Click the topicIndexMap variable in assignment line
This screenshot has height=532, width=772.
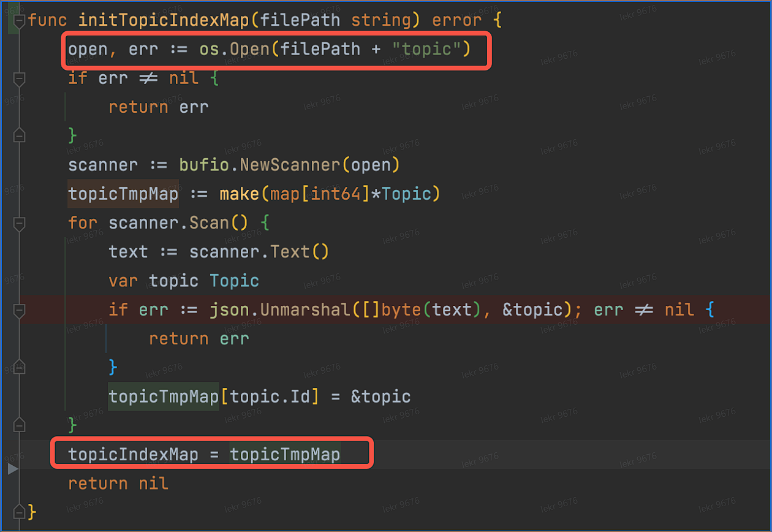click(133, 455)
